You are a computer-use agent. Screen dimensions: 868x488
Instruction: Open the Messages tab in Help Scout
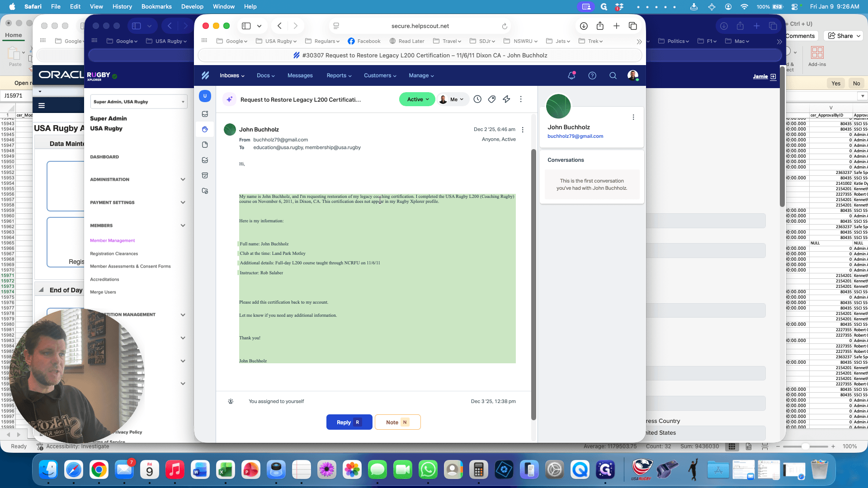300,75
